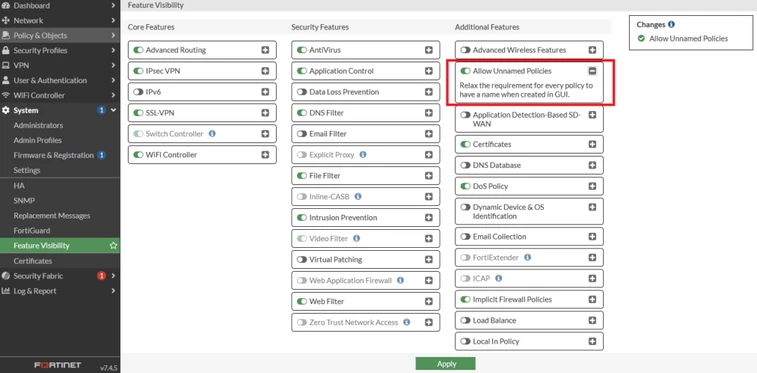The height and width of the screenshot is (373, 757).
Task: Click the v7.4.5 version label
Action: coord(109,367)
